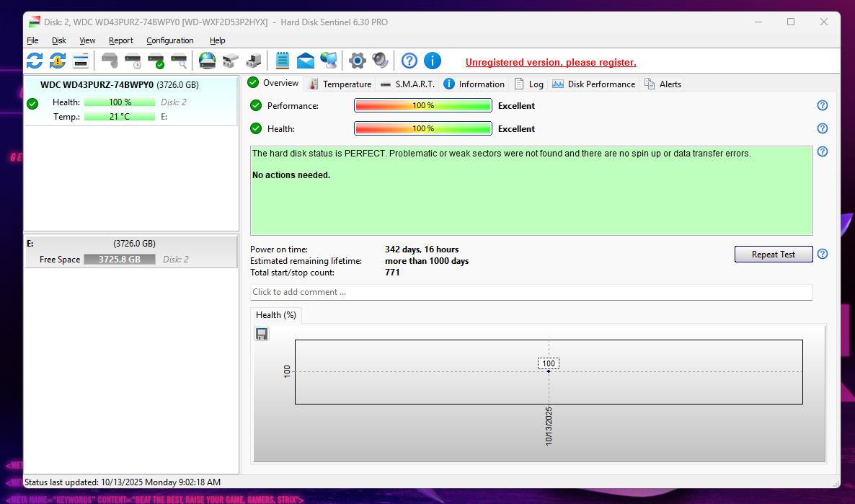
Task: Click the Performance 'Excellent' rating text
Action: (x=516, y=106)
